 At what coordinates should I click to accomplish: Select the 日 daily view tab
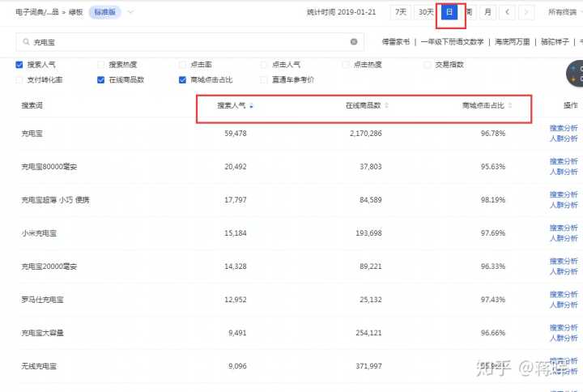(449, 12)
